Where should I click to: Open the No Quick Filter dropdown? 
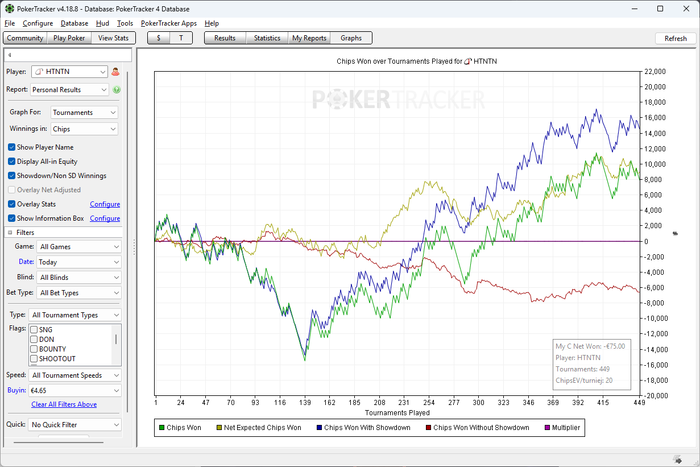click(75, 425)
